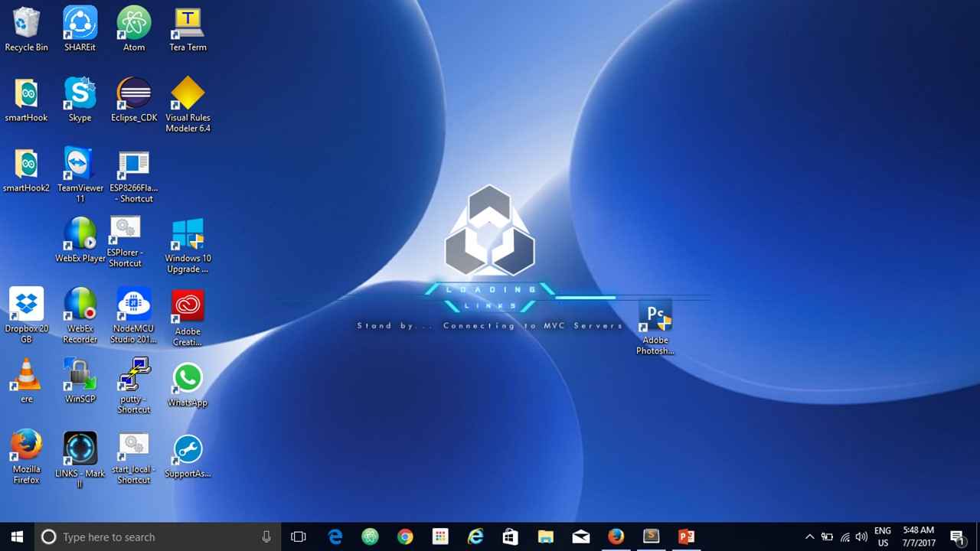This screenshot has width=980, height=551.
Task: Select the Skype desktop icon
Action: [x=80, y=100]
